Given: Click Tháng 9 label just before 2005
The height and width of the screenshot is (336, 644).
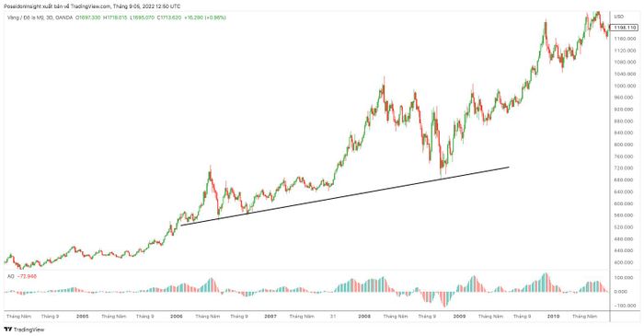Looking at the screenshot, I should [x=50, y=317].
